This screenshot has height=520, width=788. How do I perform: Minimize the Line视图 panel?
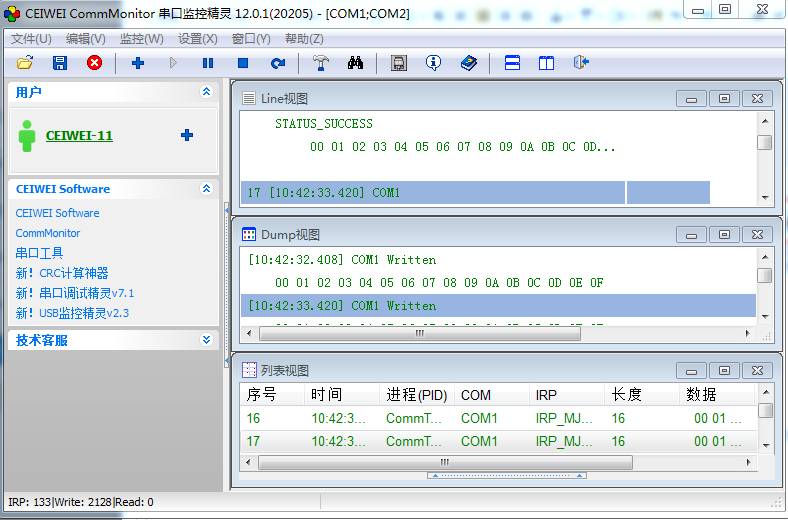[x=691, y=99]
